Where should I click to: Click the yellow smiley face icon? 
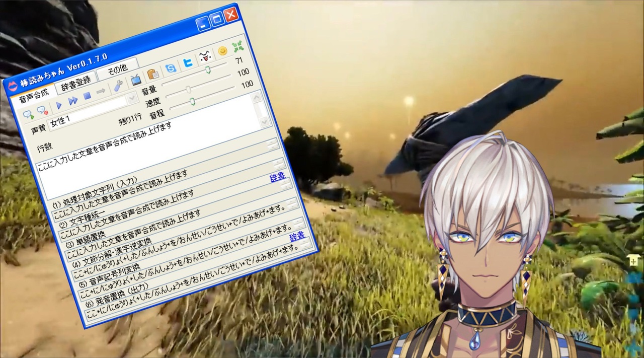coord(222,51)
